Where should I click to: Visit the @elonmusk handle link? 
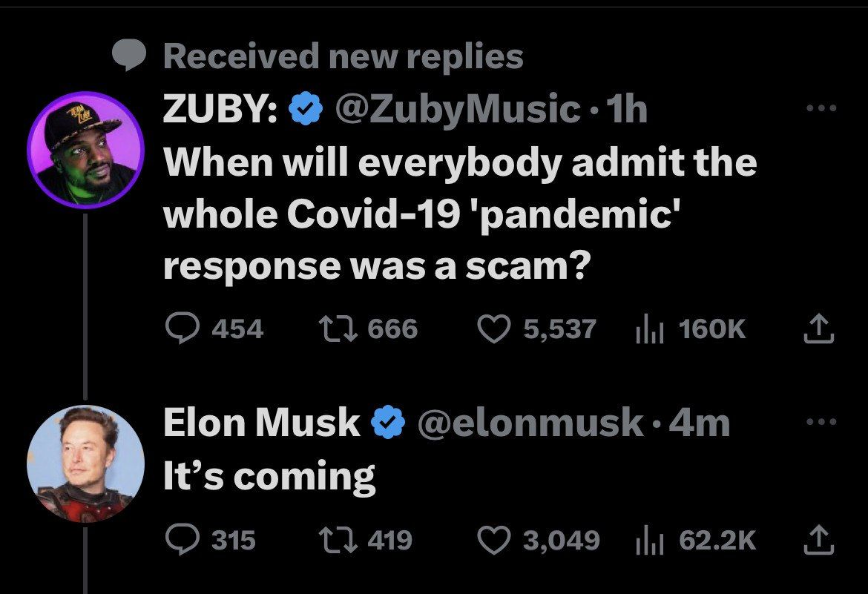point(530,423)
